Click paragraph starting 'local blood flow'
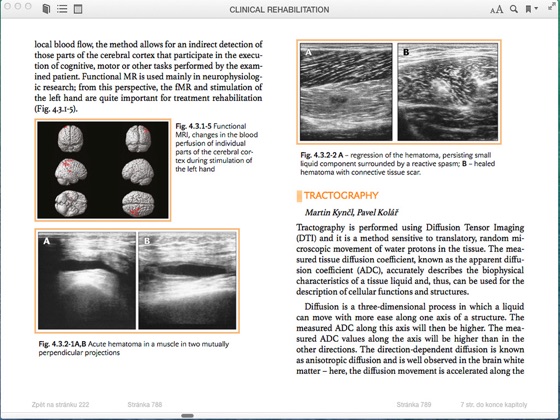The image size is (560, 420). [148, 76]
